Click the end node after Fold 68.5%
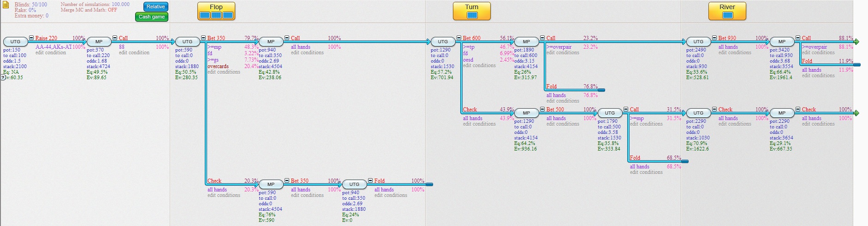This screenshot has height=226, width=868. point(685,162)
